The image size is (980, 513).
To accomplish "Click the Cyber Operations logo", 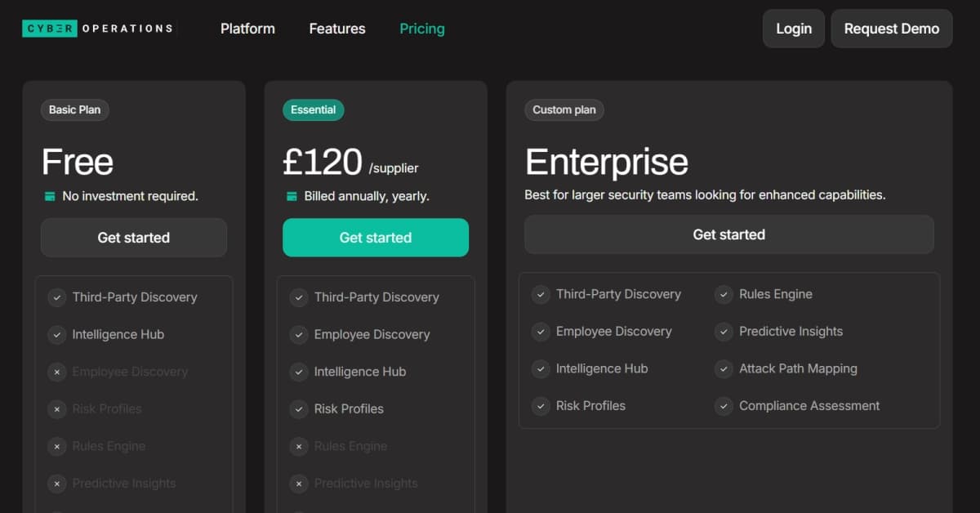I will click(x=98, y=29).
